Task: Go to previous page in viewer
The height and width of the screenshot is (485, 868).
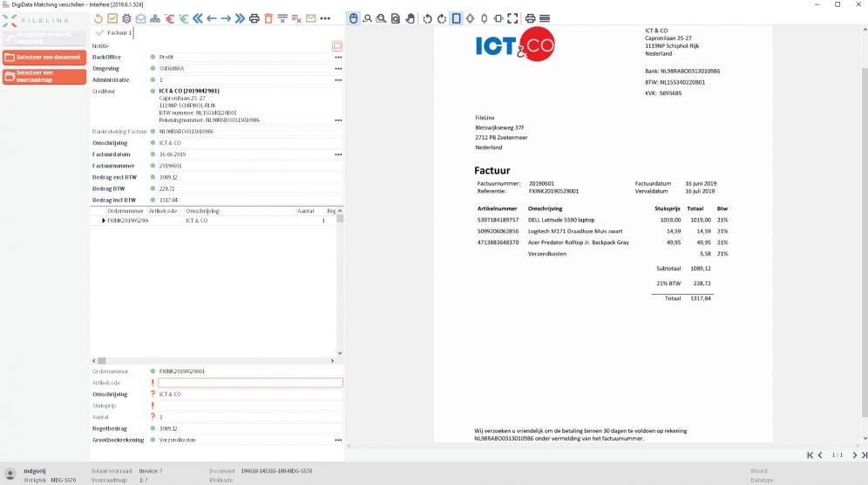Action: 820,455
